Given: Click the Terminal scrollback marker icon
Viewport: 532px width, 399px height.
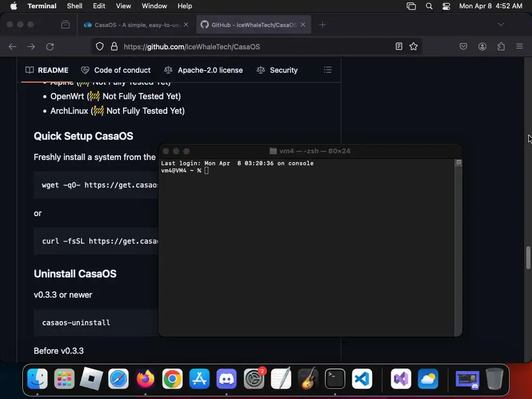Looking at the screenshot, I should tap(458, 163).
